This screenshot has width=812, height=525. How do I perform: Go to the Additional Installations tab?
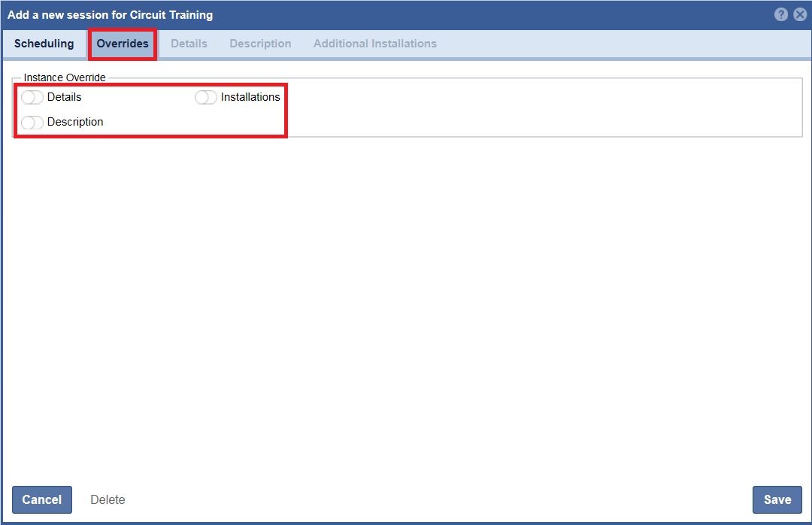pos(374,44)
